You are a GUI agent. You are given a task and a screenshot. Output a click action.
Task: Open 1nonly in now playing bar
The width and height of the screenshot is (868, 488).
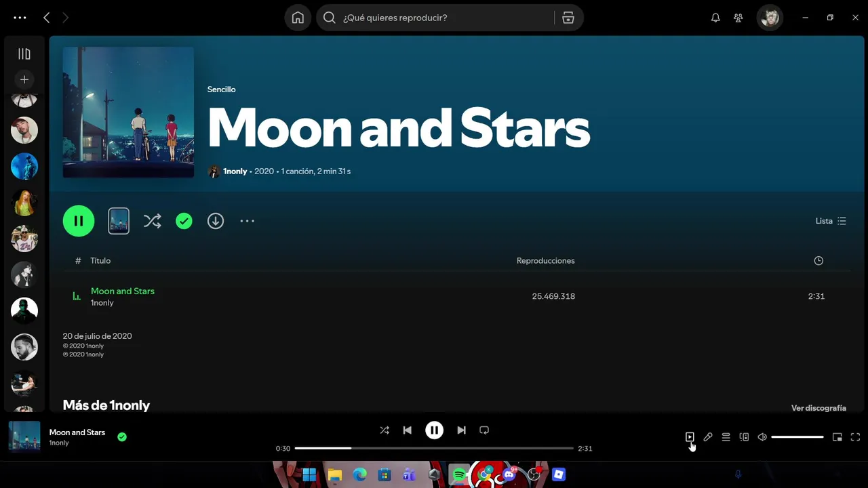pyautogui.click(x=59, y=443)
